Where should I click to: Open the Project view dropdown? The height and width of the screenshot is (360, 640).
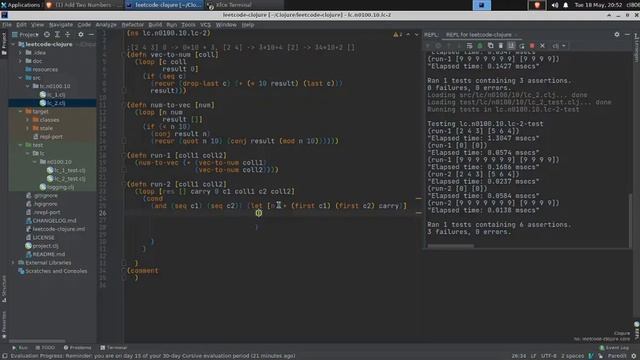(x=25, y=35)
